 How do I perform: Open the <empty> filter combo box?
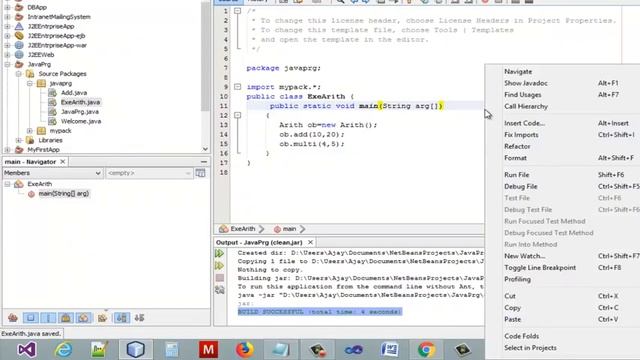coord(149,173)
